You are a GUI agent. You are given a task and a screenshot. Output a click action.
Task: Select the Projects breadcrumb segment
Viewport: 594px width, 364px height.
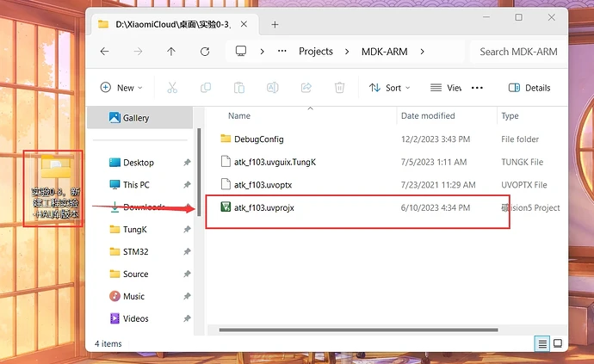tap(315, 52)
